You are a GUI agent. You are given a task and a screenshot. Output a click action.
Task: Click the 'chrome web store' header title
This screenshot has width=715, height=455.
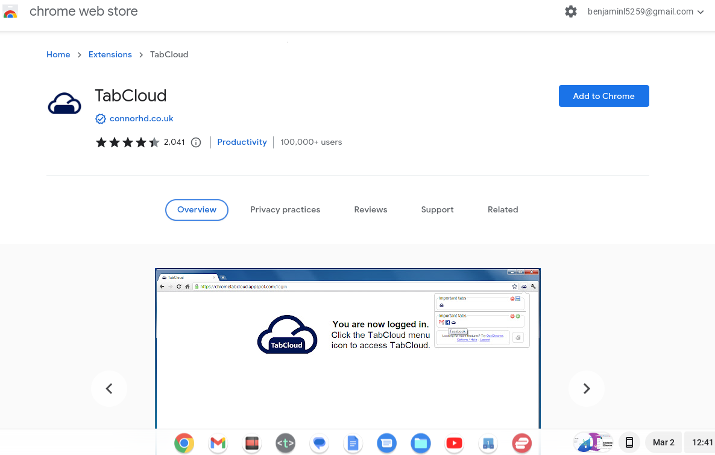[83, 11]
